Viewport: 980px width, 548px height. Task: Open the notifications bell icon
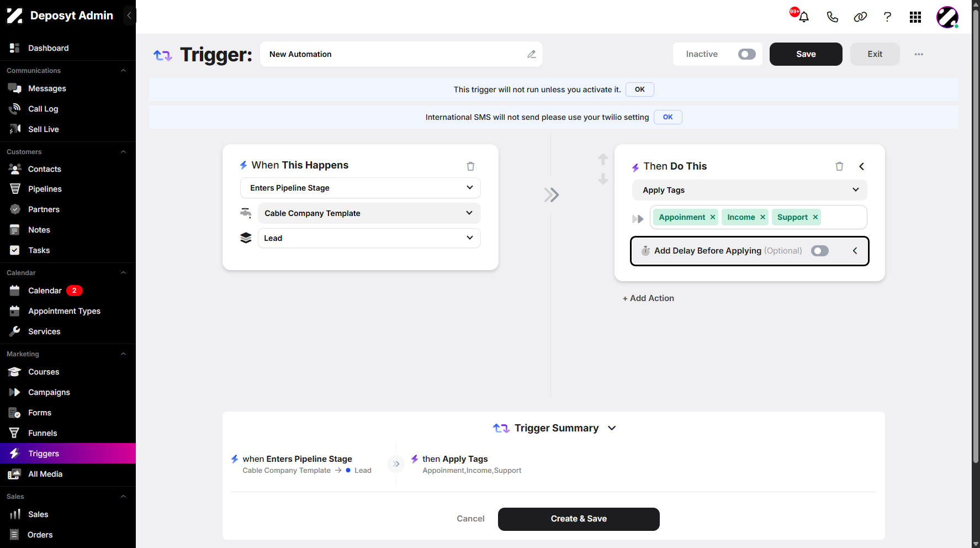[x=803, y=17]
